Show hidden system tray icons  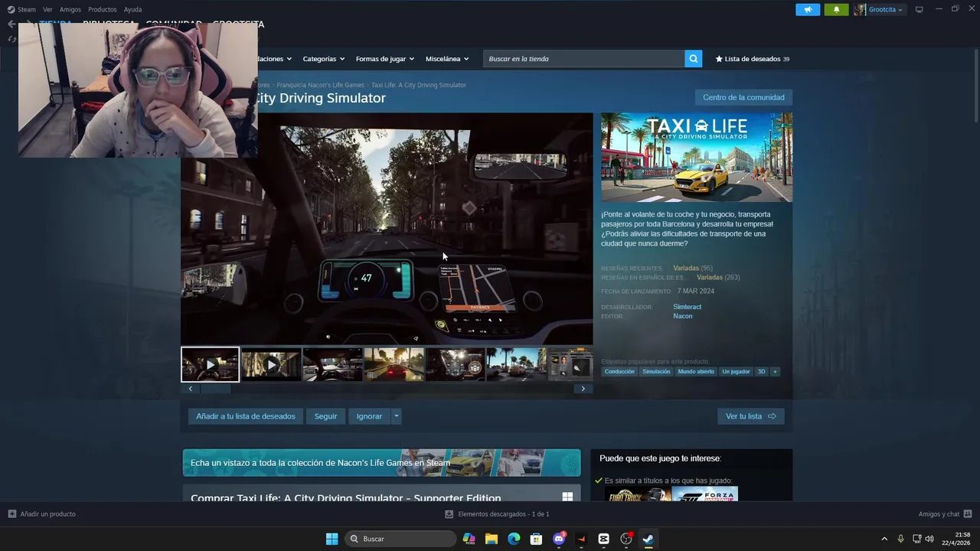884,539
